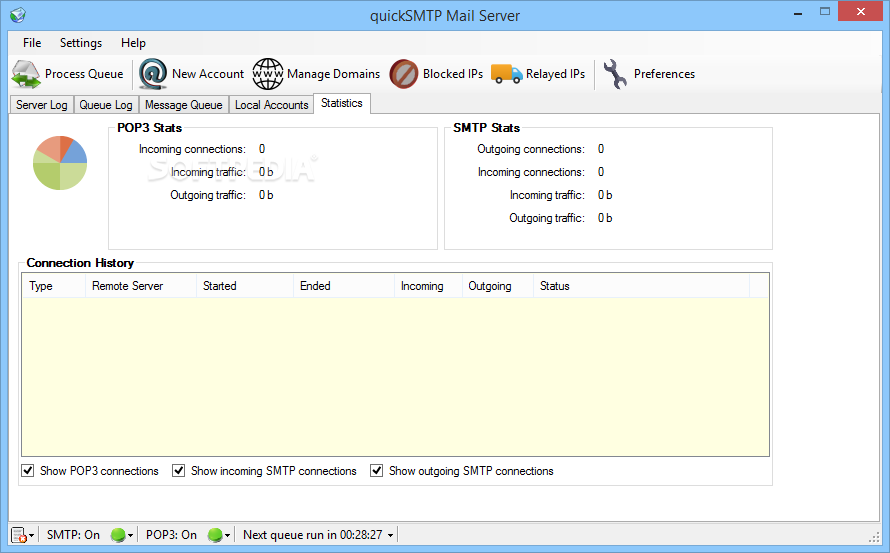
Task: Click the Manage Domains label
Action: (334, 74)
